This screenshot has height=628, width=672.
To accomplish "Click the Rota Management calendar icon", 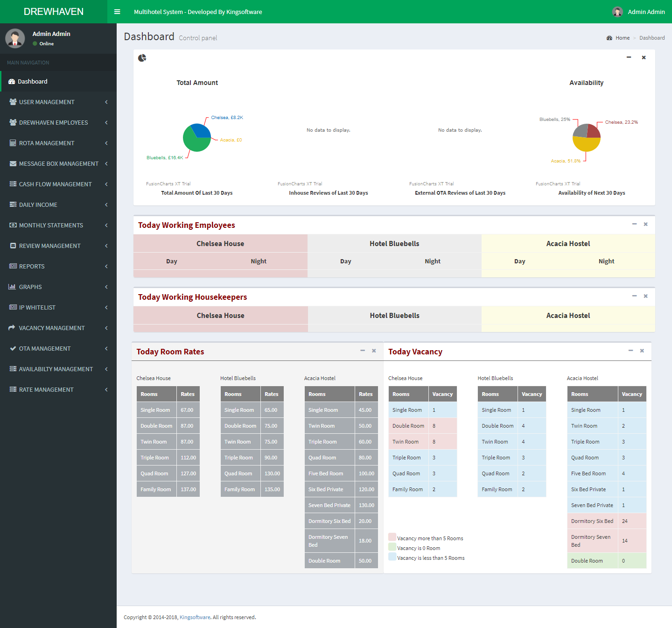I will pyautogui.click(x=13, y=143).
